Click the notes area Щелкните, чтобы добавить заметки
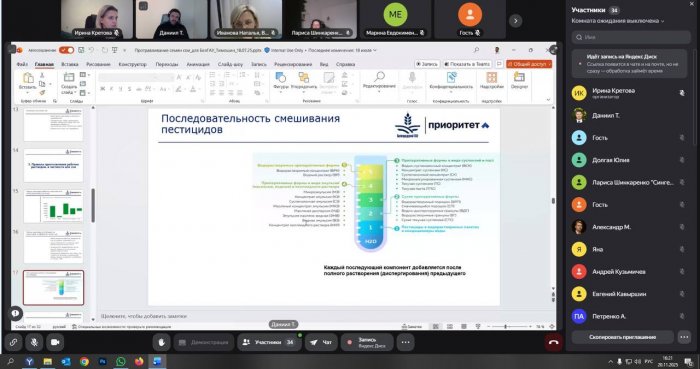700x369 pixels. click(x=144, y=316)
